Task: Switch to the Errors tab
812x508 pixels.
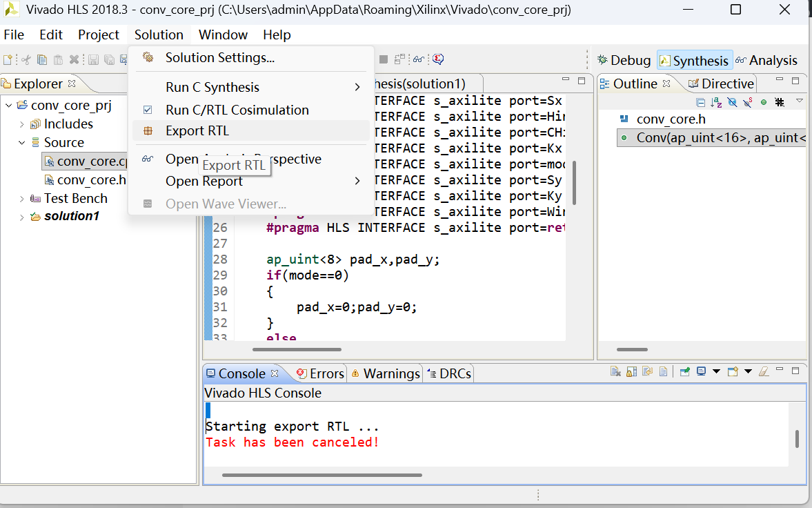Action: (x=319, y=373)
